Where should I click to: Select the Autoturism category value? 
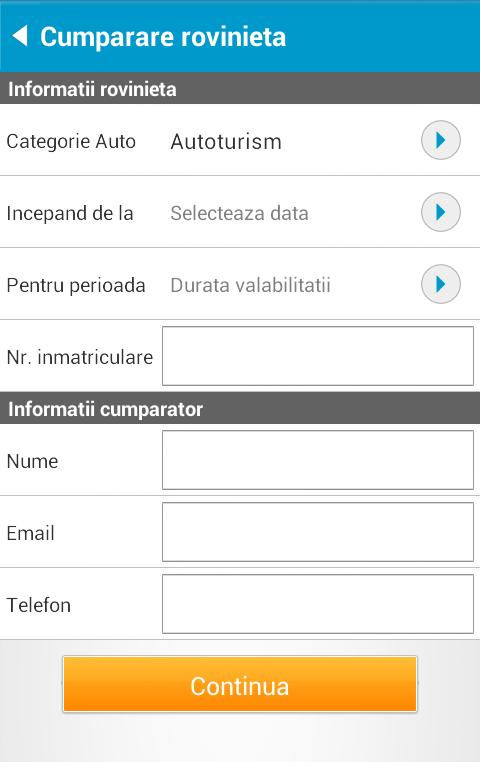(x=226, y=142)
